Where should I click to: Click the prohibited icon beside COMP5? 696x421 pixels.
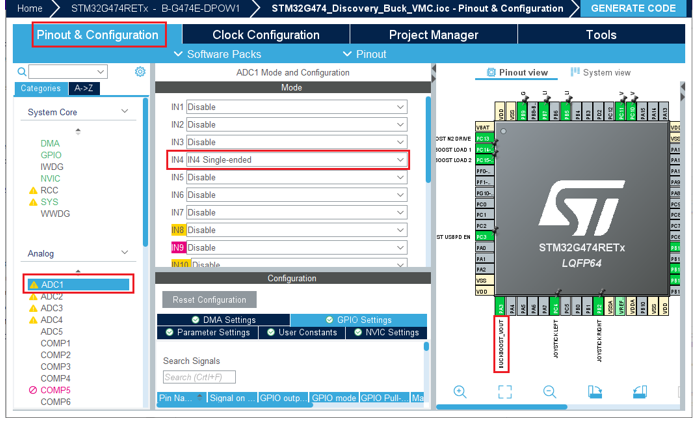33,390
